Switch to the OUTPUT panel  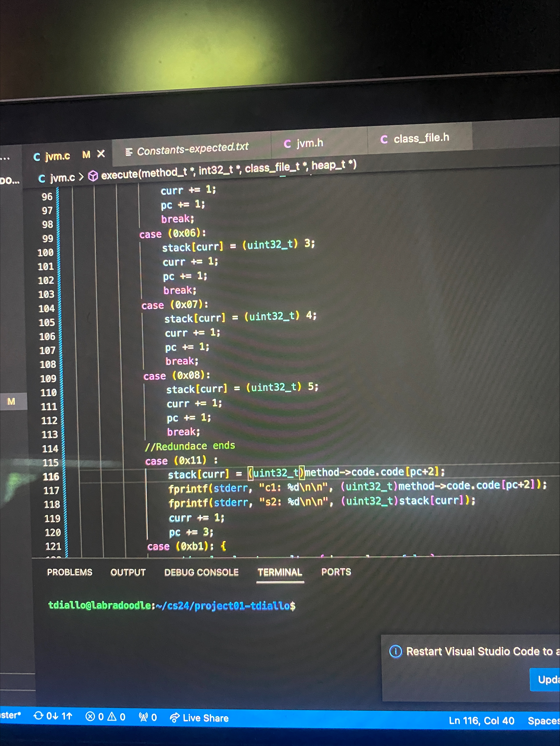coord(128,572)
